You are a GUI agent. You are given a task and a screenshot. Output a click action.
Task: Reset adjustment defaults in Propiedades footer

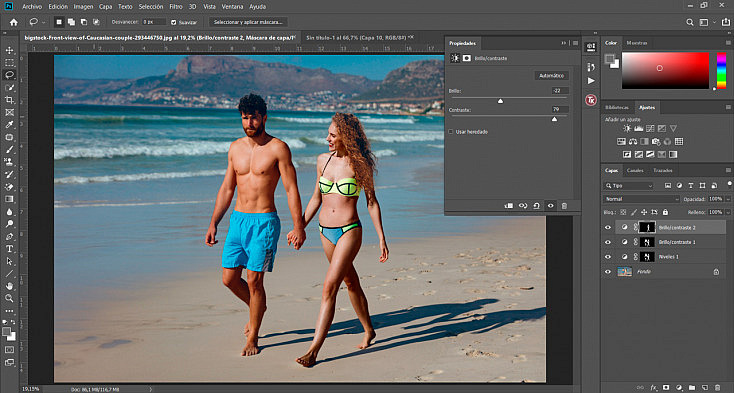coord(536,205)
